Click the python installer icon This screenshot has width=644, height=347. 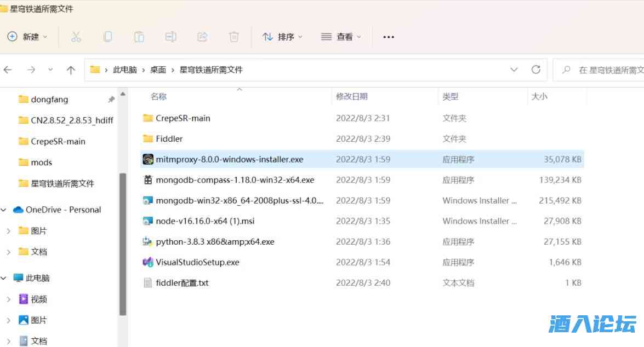click(x=147, y=241)
